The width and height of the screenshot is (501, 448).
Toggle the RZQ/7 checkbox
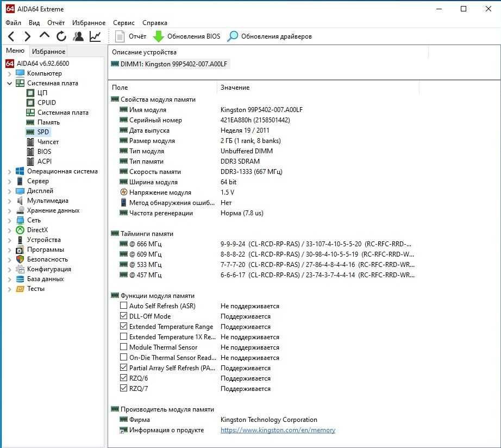(124, 388)
